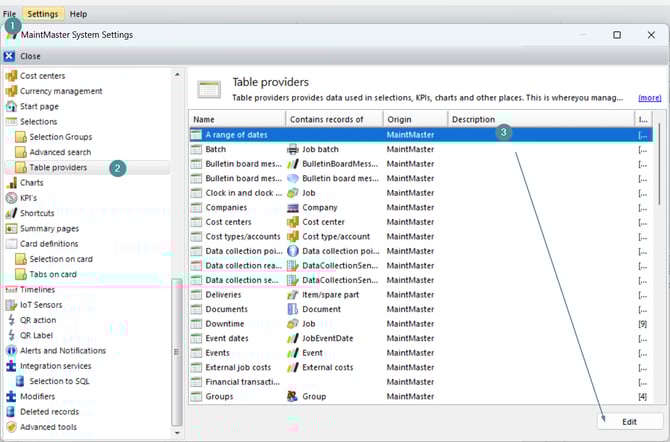The image size is (670, 442).
Task: Open the File menu
Action: click(9, 14)
